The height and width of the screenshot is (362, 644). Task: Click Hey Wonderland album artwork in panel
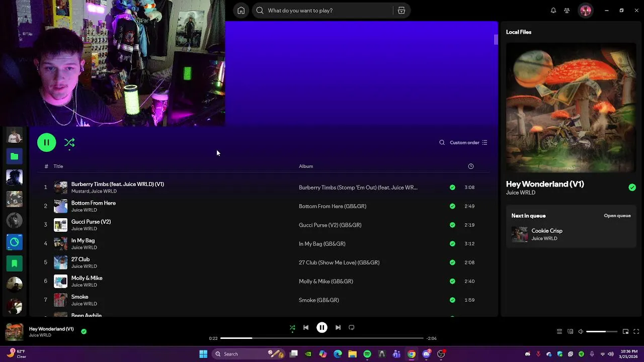[x=571, y=108]
